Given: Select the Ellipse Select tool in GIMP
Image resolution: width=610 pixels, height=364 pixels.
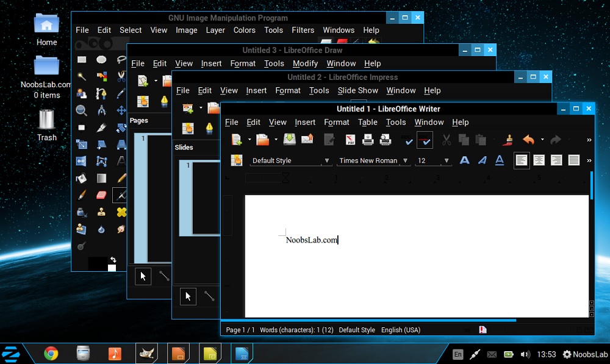Looking at the screenshot, I should (x=101, y=60).
